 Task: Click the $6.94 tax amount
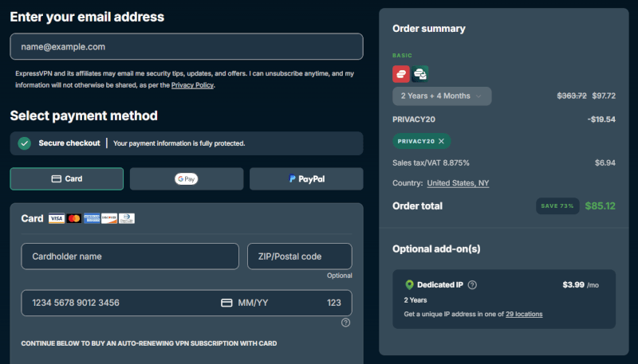(605, 163)
